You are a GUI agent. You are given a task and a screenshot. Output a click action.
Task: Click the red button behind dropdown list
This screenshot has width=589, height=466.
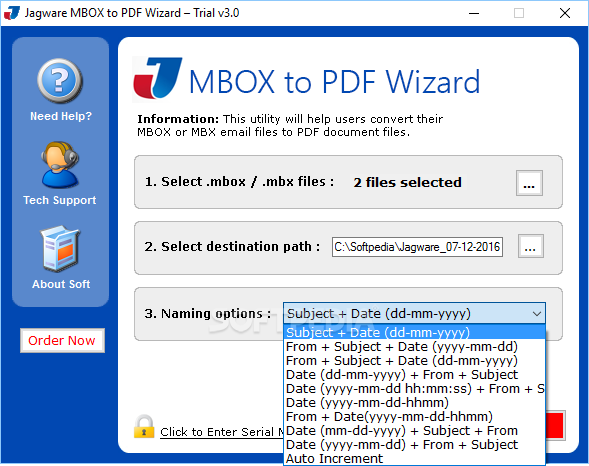point(555,425)
